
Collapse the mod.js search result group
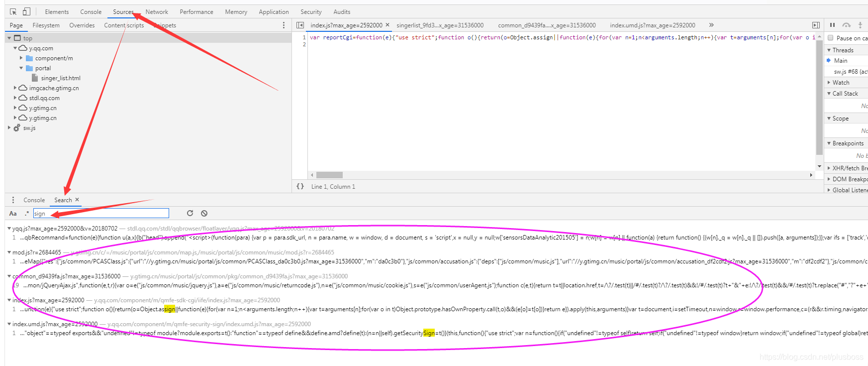click(x=9, y=252)
